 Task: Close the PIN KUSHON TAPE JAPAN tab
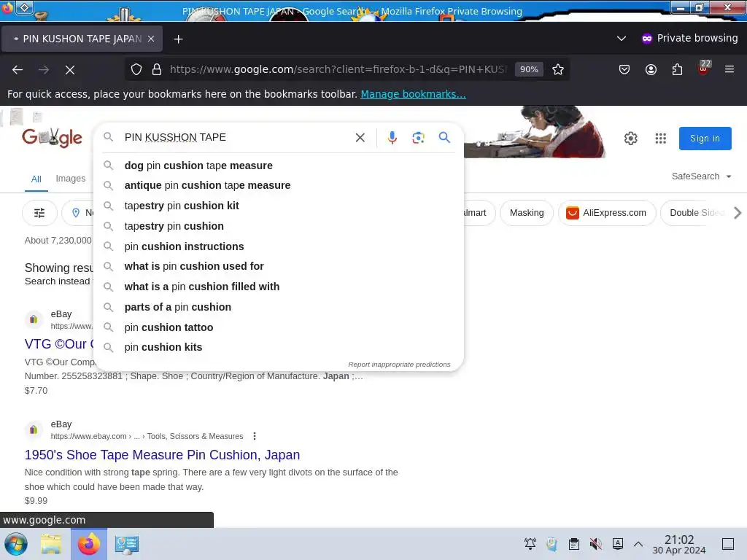click(x=151, y=39)
